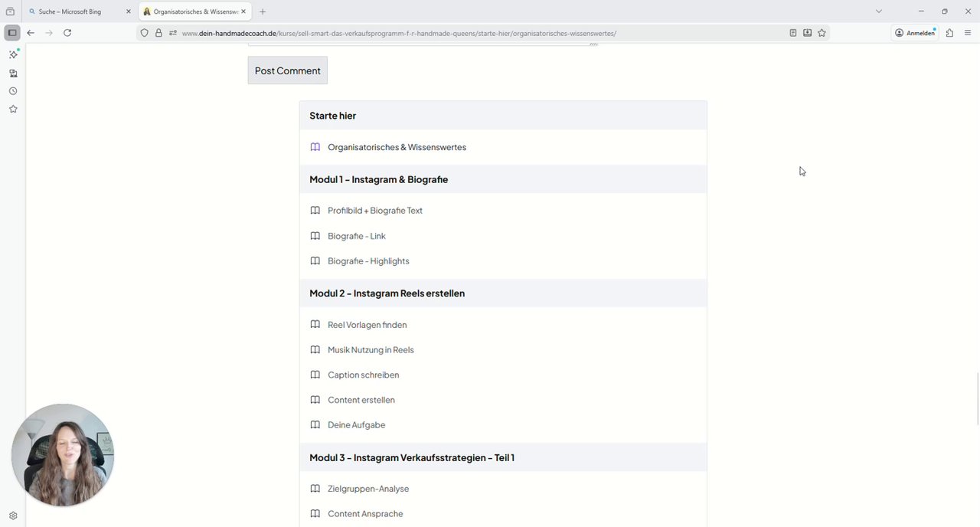The image size is (980, 527).
Task: Toggle the Firefox sidebar button
Action: point(12,33)
